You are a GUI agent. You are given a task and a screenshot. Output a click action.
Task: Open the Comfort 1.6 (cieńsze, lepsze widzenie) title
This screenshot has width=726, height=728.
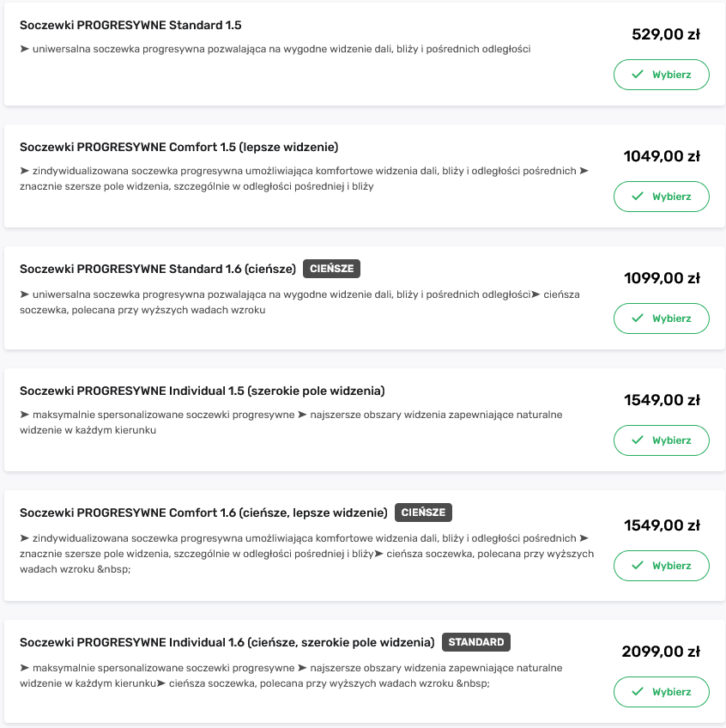(x=203, y=513)
